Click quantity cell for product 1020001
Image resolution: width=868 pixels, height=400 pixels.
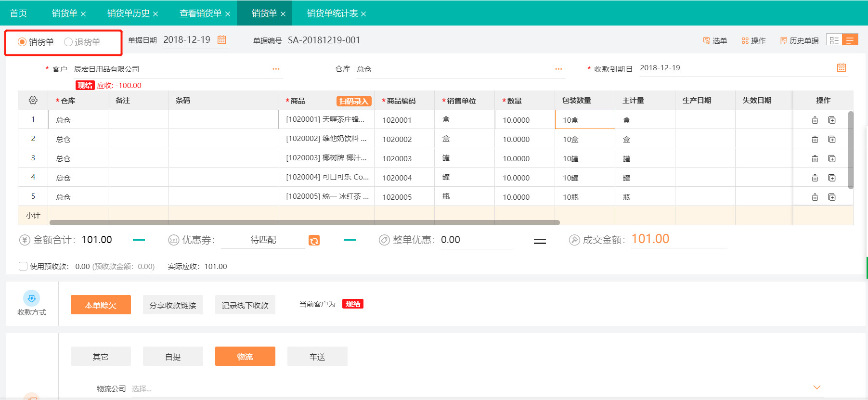(x=525, y=119)
